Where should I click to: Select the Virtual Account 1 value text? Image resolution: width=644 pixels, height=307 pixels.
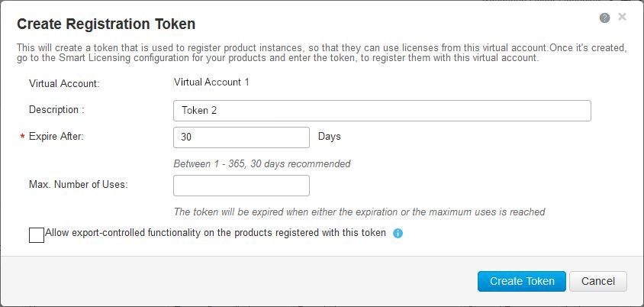pos(211,82)
